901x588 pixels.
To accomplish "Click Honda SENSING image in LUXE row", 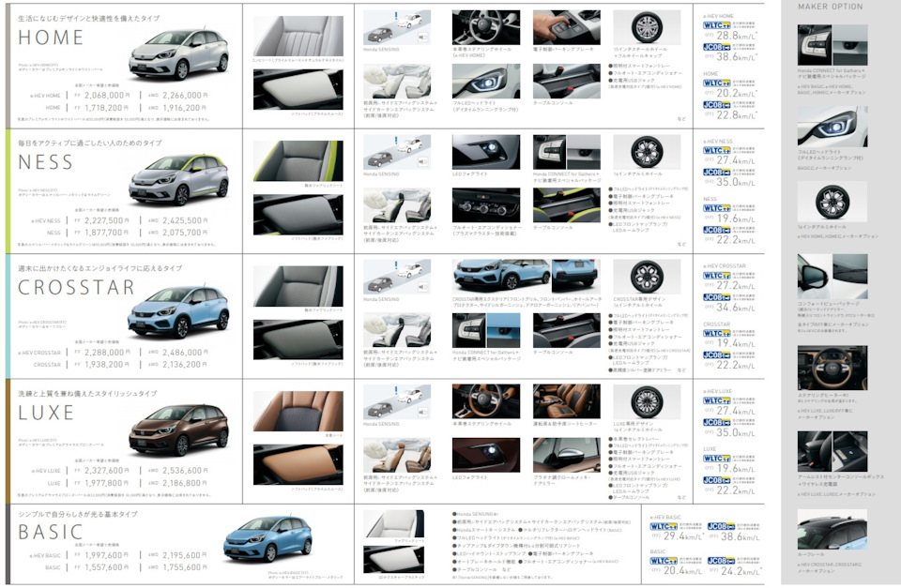I will click(396, 401).
